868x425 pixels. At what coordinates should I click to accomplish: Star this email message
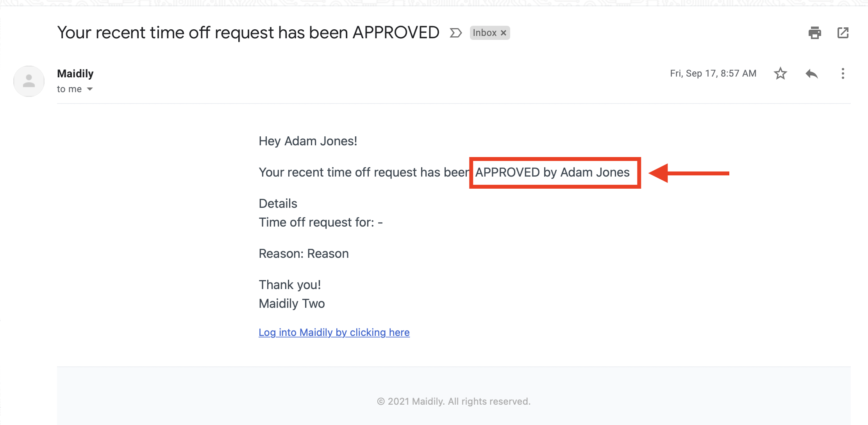click(780, 73)
